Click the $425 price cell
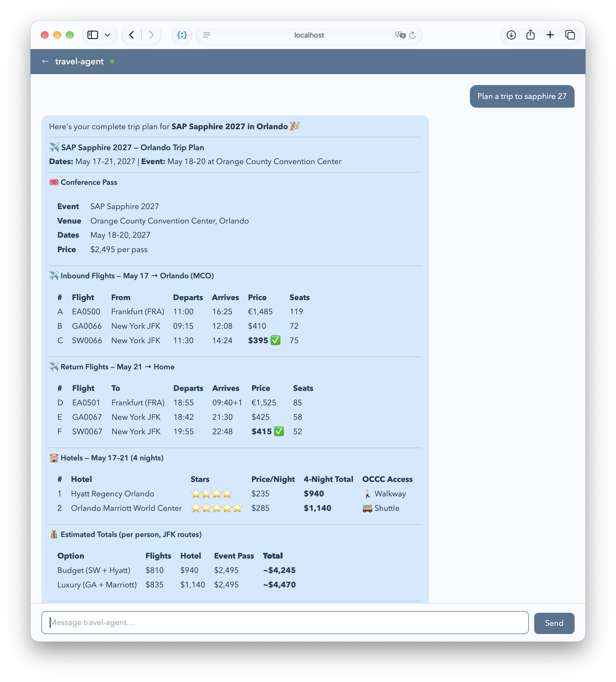The height and width of the screenshot is (682, 616). coord(260,417)
